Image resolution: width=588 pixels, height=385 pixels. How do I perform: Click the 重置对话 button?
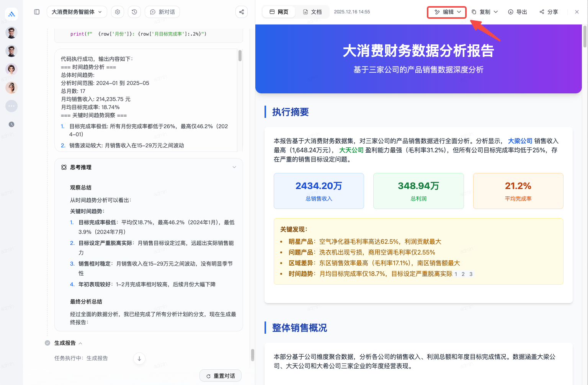click(220, 376)
